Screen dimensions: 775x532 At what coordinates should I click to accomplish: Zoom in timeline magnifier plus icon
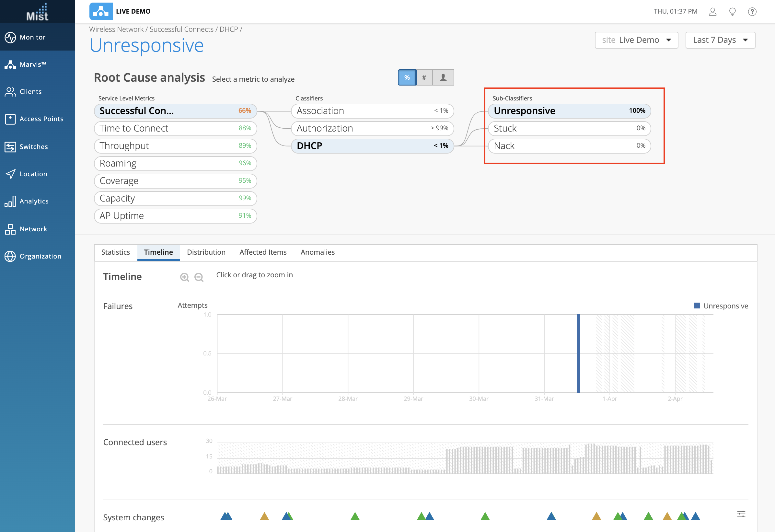[x=184, y=277]
